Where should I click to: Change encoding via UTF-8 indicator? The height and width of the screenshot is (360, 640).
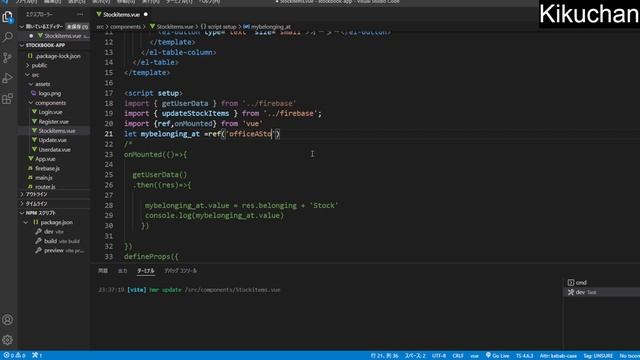tap(439, 356)
